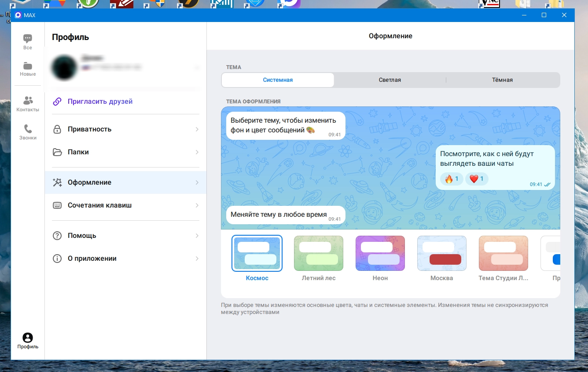Viewport: 588px width, 372px height.
Task: Click the question mark icon beside Помощь
Action: click(x=57, y=236)
